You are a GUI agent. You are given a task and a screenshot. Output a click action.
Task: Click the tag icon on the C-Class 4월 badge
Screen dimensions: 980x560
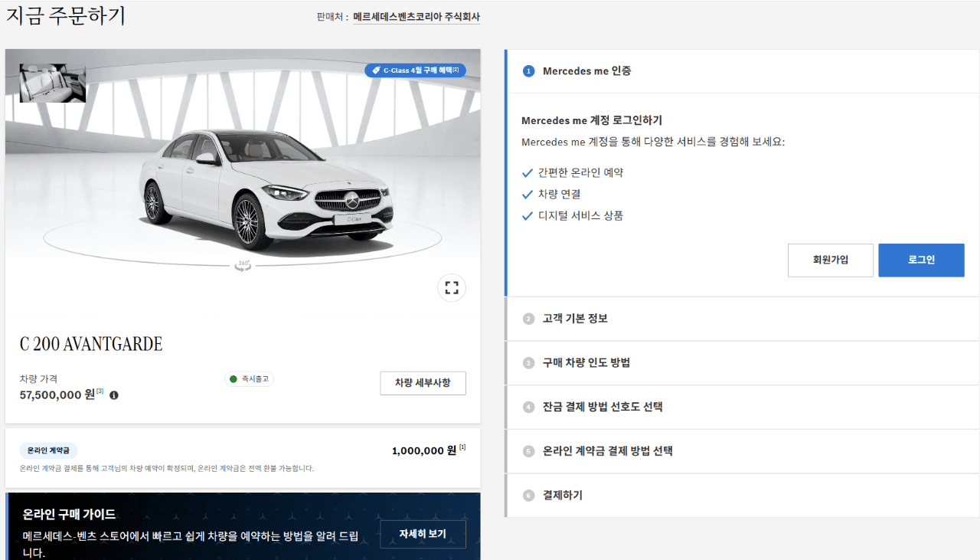[375, 70]
